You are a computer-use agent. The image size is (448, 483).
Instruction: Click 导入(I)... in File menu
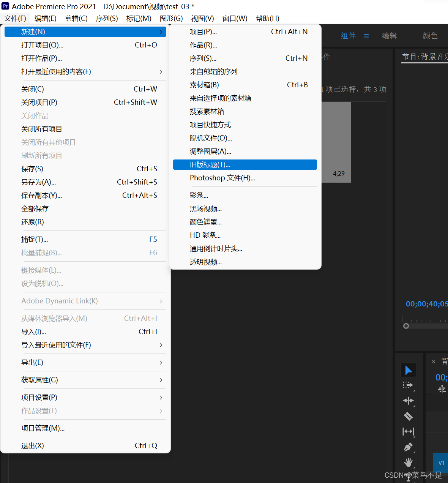pos(85,332)
